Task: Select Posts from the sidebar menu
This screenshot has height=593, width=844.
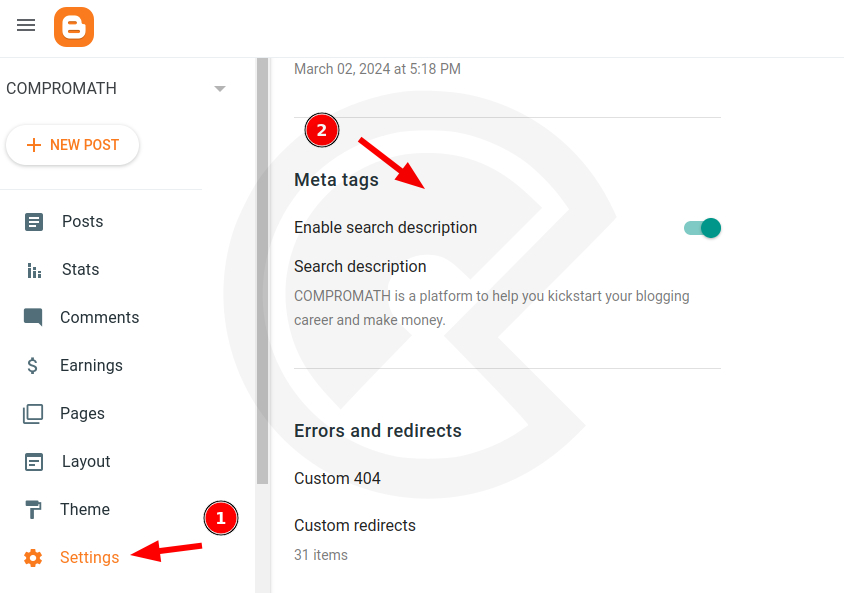Action: point(83,221)
